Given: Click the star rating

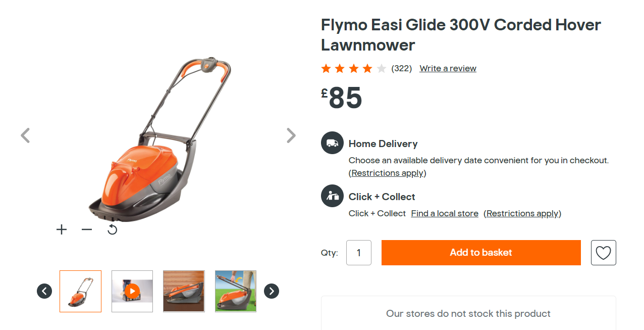Looking at the screenshot, I should 353,68.
